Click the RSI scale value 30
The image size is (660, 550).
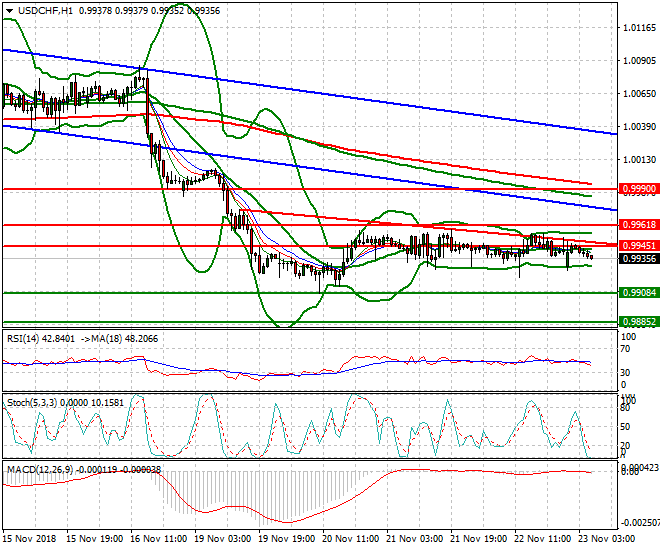[x=625, y=372]
